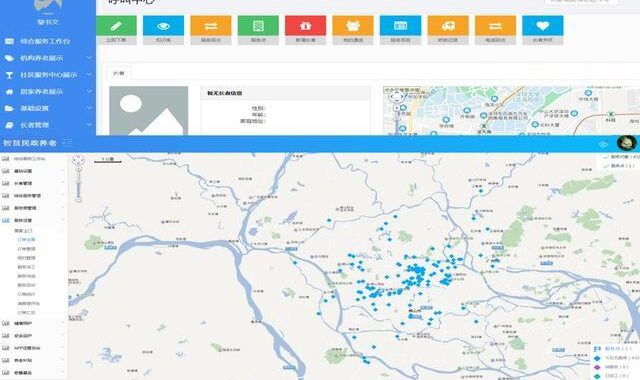Click the search field at the top right
The height and width of the screenshot is (380, 640).
click(581, 2)
